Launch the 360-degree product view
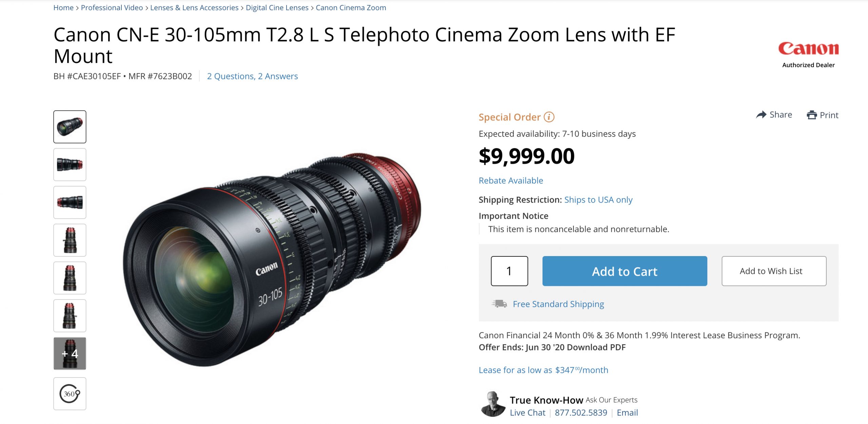This screenshot has height=424, width=868. 69,394
